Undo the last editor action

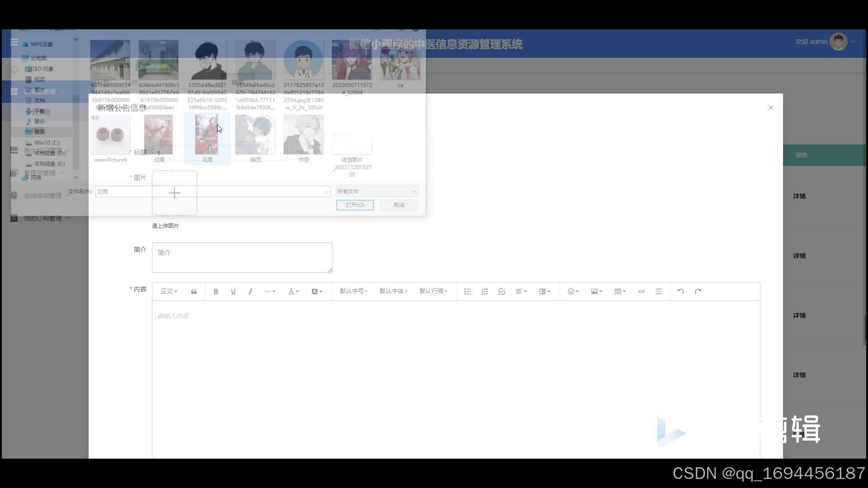(680, 291)
